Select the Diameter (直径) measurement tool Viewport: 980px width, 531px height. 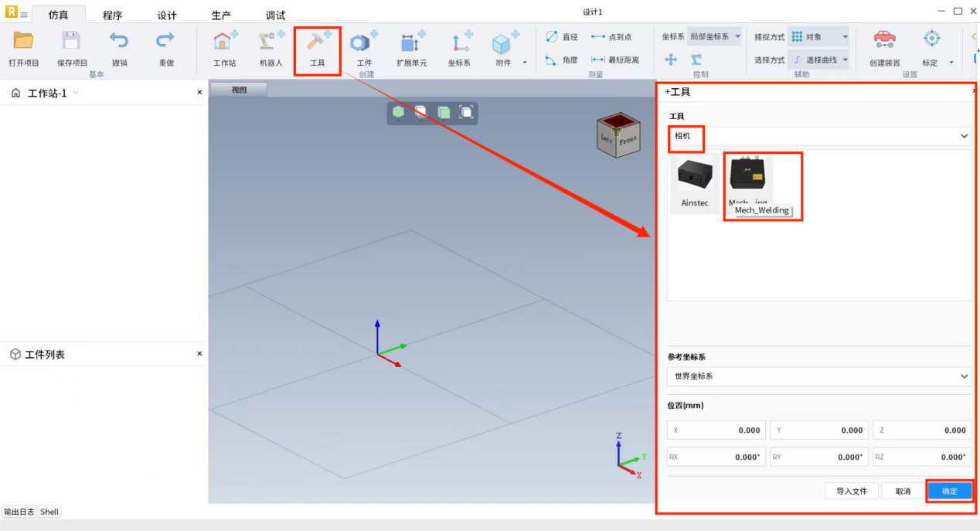562,37
